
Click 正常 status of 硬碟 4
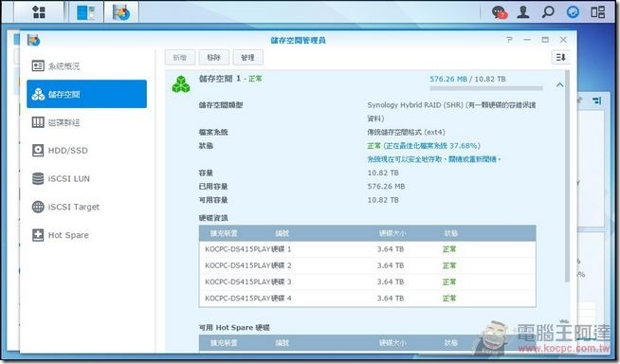pos(449,298)
